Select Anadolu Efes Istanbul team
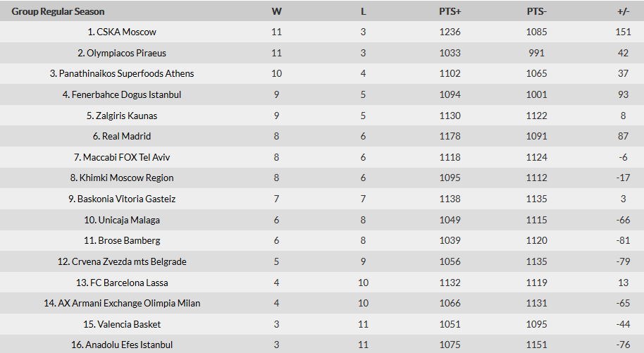The height and width of the screenshot is (353, 644). pos(122,345)
